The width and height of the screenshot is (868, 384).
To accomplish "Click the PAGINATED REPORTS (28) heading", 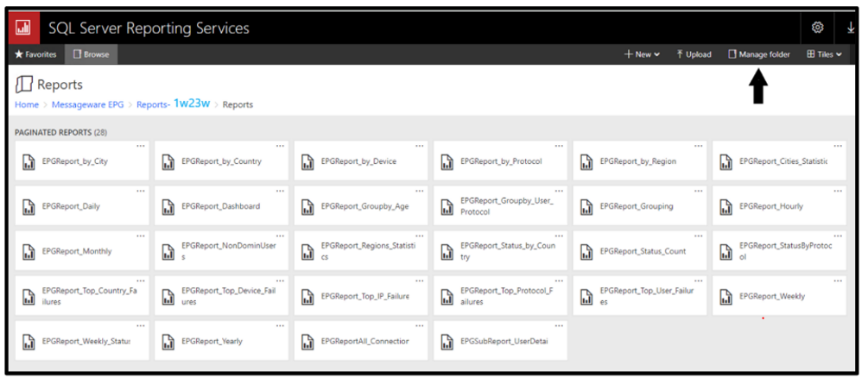I will point(61,133).
